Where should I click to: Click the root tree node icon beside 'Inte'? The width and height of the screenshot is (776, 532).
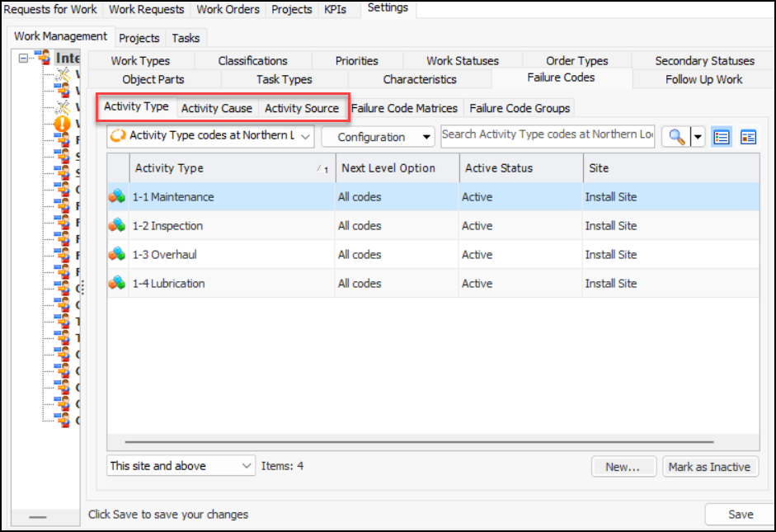[43, 58]
